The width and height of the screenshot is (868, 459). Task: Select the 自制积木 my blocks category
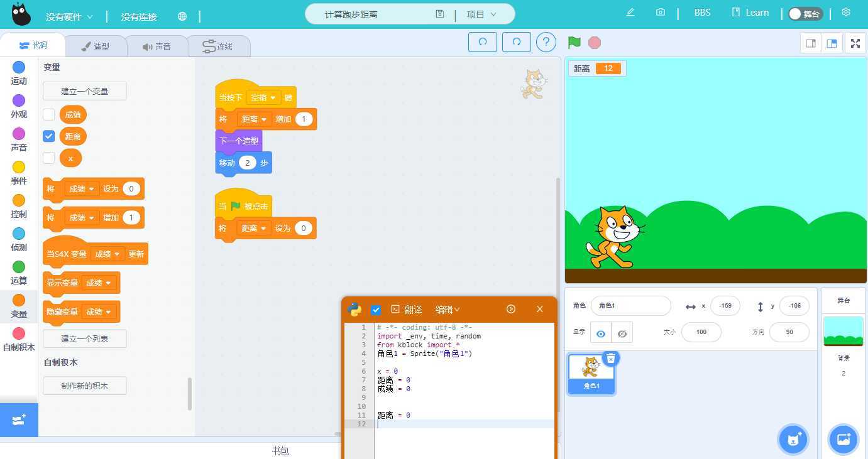tap(19, 339)
